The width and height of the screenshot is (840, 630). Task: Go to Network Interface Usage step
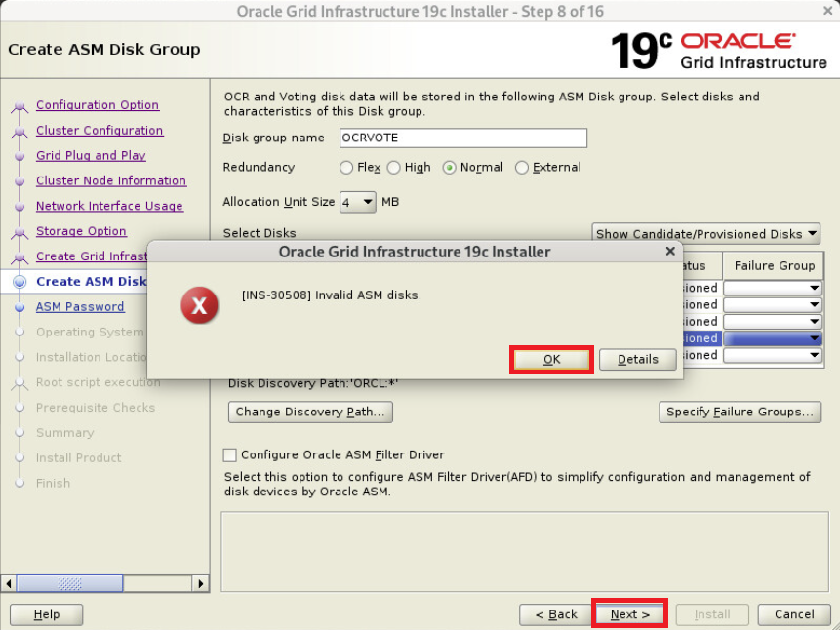(110, 206)
